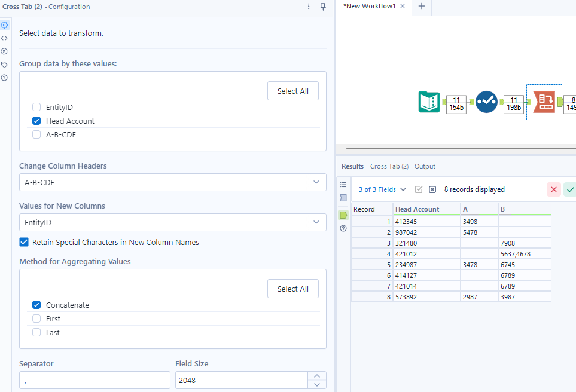Sort by Head Account column header

click(426, 209)
